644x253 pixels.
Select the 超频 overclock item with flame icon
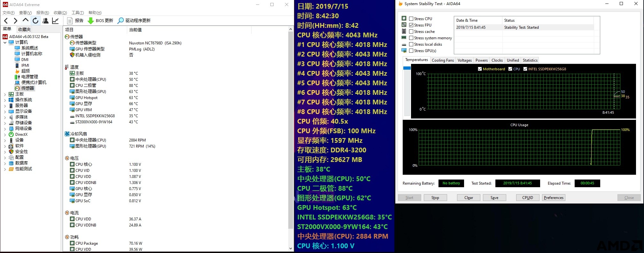coord(22,71)
